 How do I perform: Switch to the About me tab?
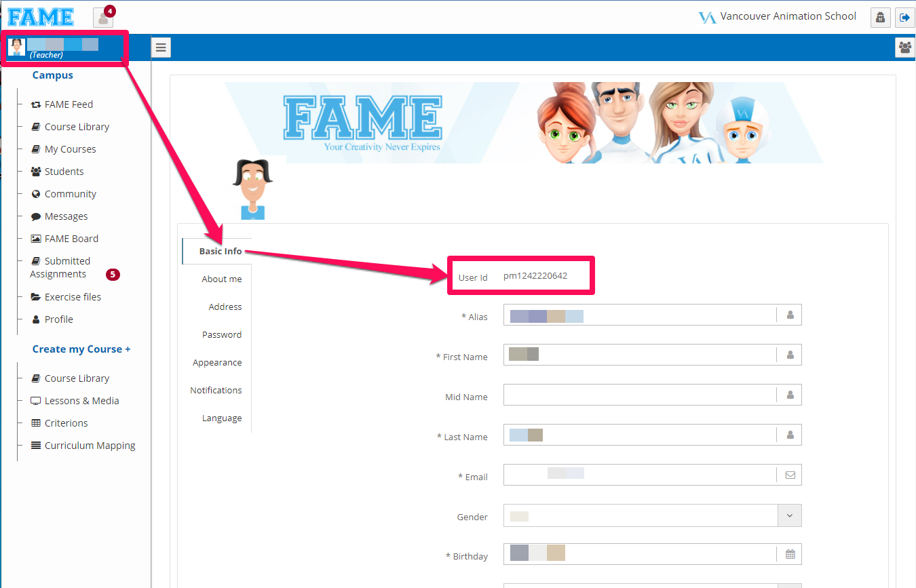click(221, 279)
